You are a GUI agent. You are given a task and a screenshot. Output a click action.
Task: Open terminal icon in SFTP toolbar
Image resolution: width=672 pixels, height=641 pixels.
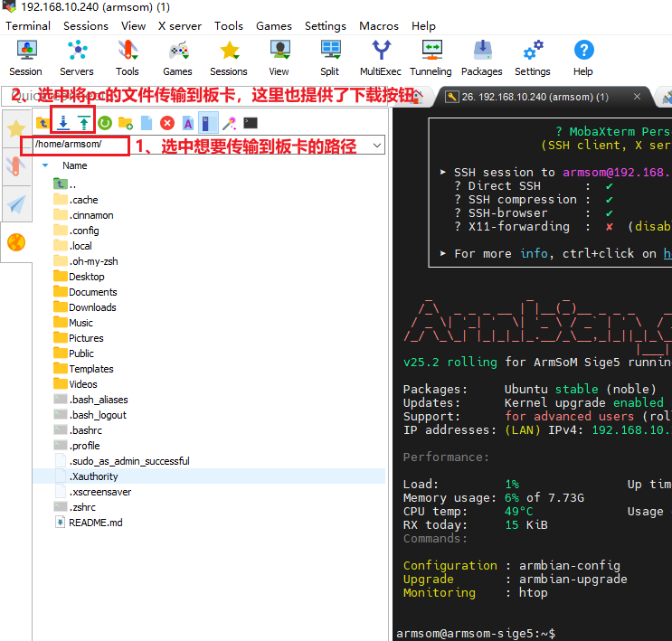[x=251, y=122]
